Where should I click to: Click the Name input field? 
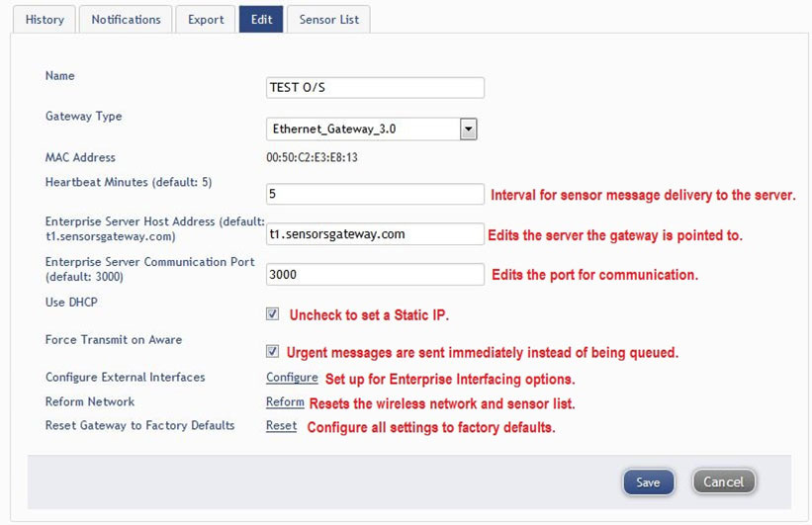[x=375, y=87]
